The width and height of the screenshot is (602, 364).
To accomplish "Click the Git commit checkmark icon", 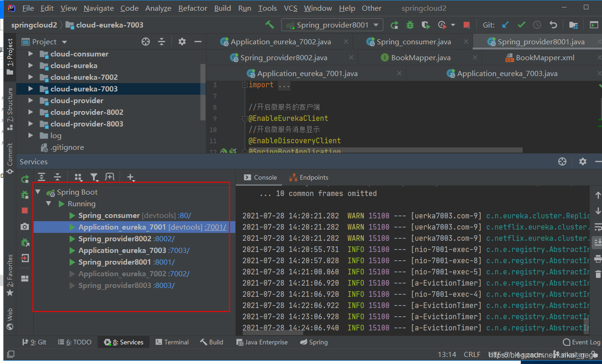I will (521, 25).
